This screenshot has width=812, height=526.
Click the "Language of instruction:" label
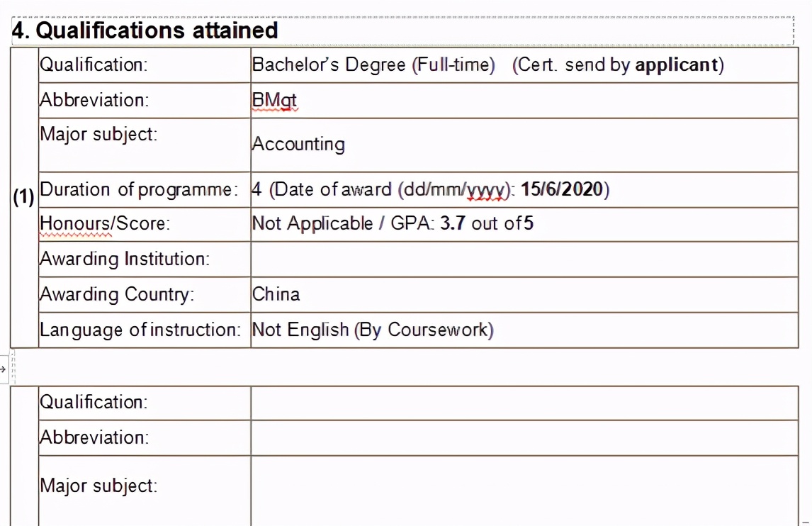pos(141,330)
